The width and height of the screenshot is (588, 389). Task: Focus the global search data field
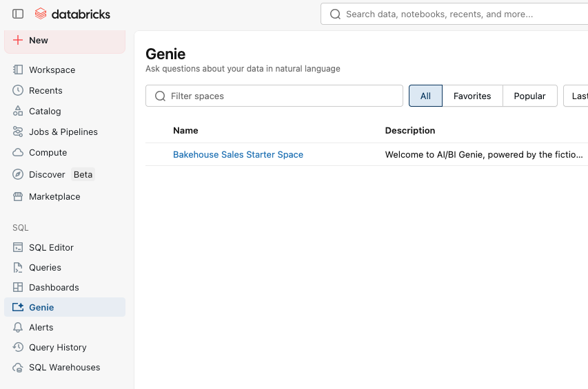(x=454, y=14)
